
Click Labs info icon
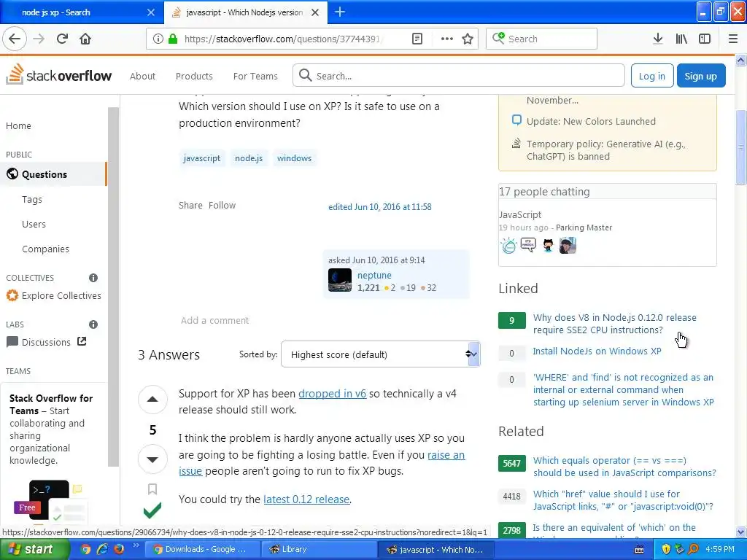click(x=93, y=324)
